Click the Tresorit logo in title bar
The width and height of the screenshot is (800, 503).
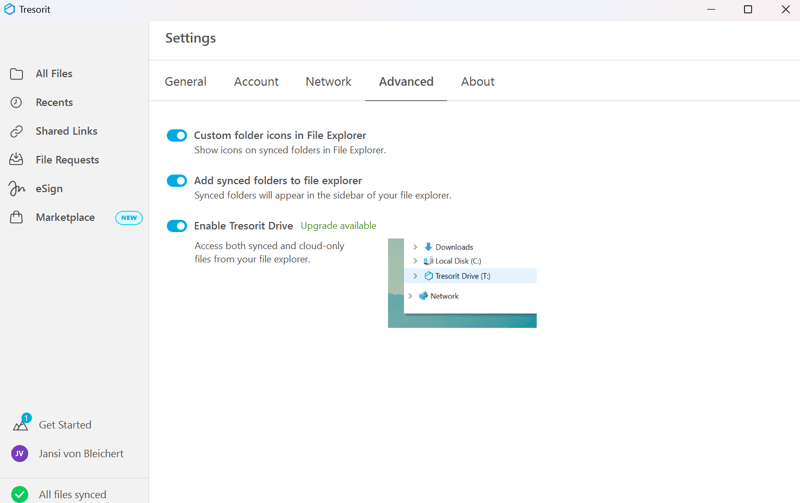(10, 9)
